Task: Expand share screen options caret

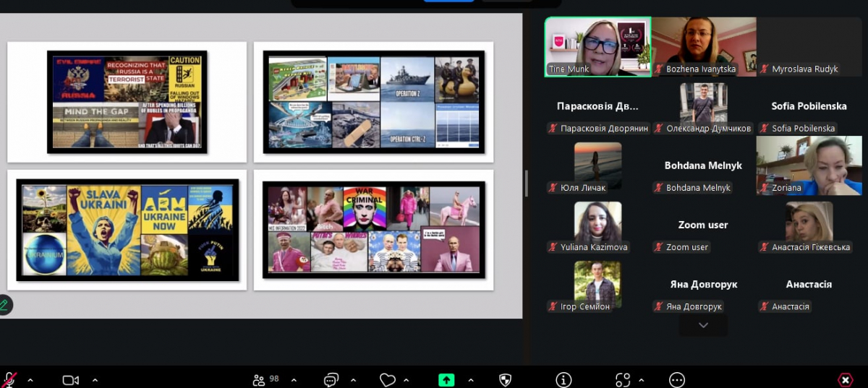Action: pyautogui.click(x=471, y=380)
